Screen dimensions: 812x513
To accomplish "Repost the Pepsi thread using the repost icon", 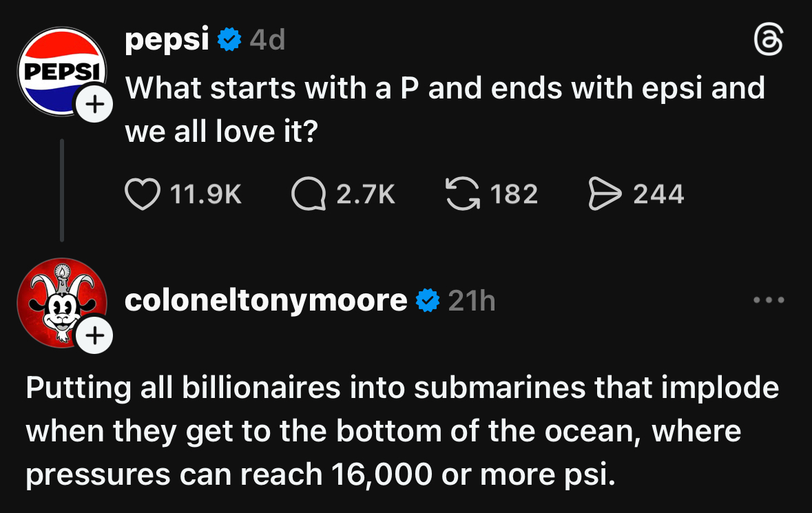I will pos(463,194).
